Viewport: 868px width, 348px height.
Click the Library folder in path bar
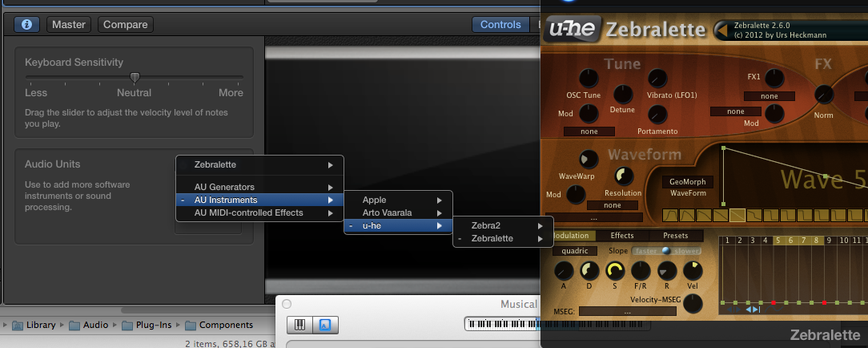pos(33,325)
